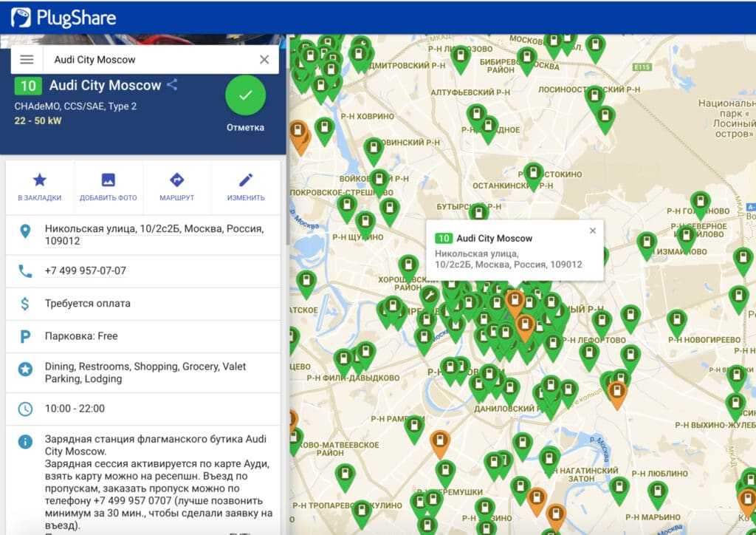Share the Audi City Moscow station
Viewport: 756px width, 535px height.
[172, 85]
